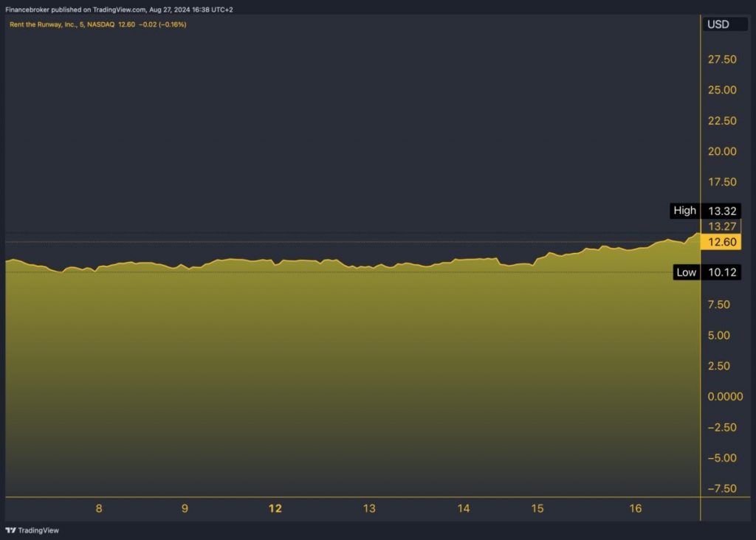Image resolution: width=756 pixels, height=540 pixels.
Task: Click the −2.50 price axis label
Action: (722, 427)
